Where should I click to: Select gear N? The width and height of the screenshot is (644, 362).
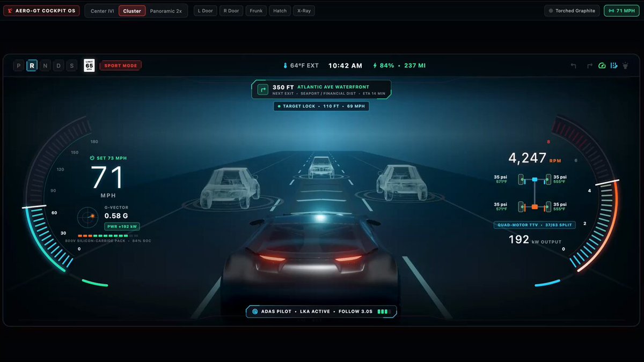point(45,66)
